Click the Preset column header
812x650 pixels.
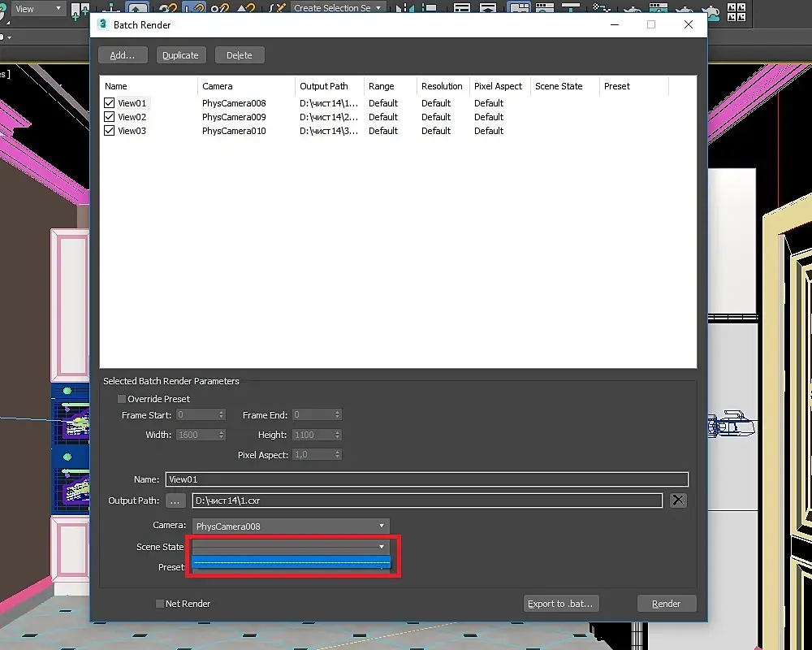[x=634, y=86]
